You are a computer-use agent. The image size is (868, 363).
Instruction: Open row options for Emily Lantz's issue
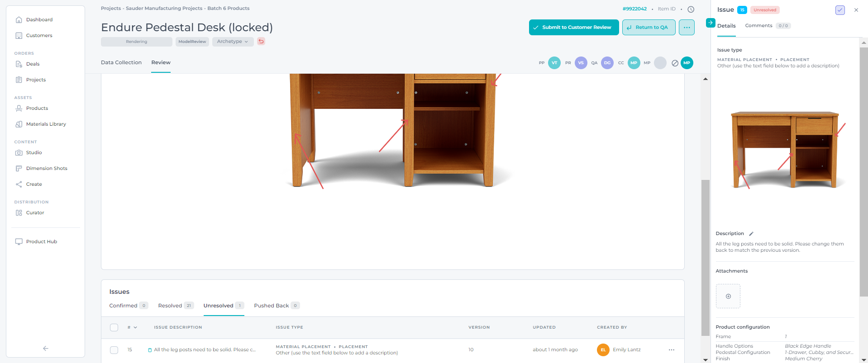pos(671,350)
